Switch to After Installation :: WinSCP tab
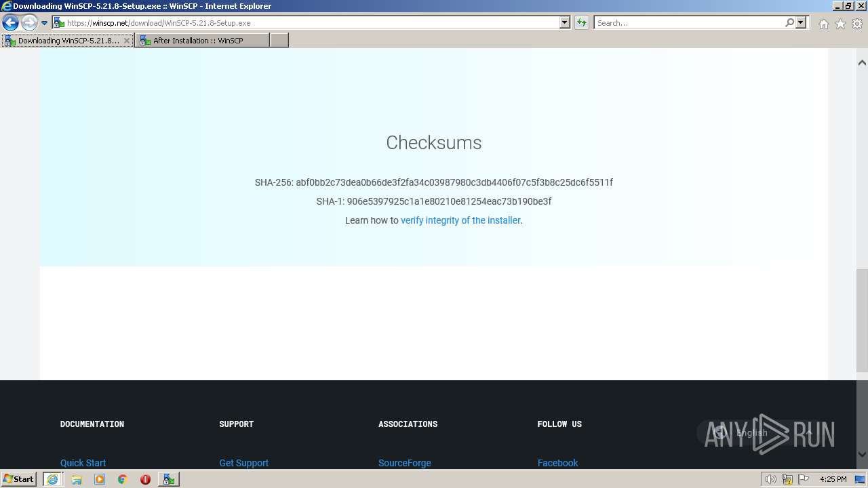Image resolution: width=868 pixels, height=488 pixels. (x=202, y=41)
